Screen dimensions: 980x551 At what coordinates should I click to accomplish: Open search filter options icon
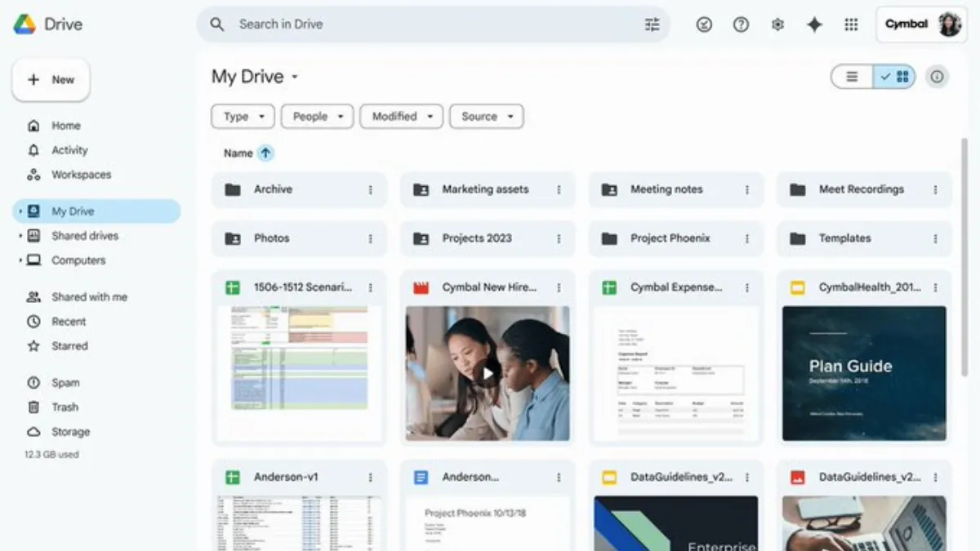[x=652, y=24]
